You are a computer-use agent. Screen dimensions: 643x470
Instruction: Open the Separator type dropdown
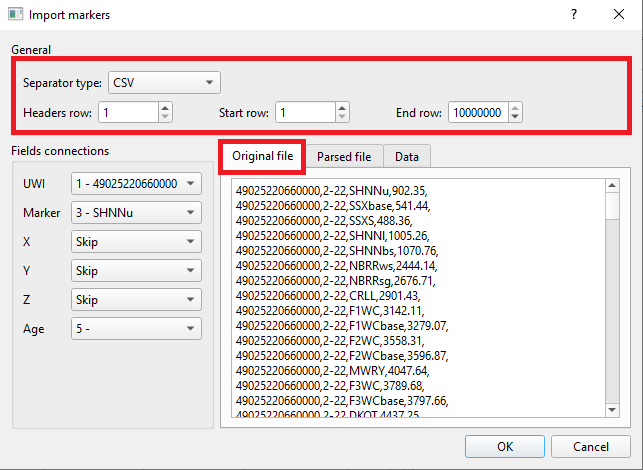click(x=164, y=82)
